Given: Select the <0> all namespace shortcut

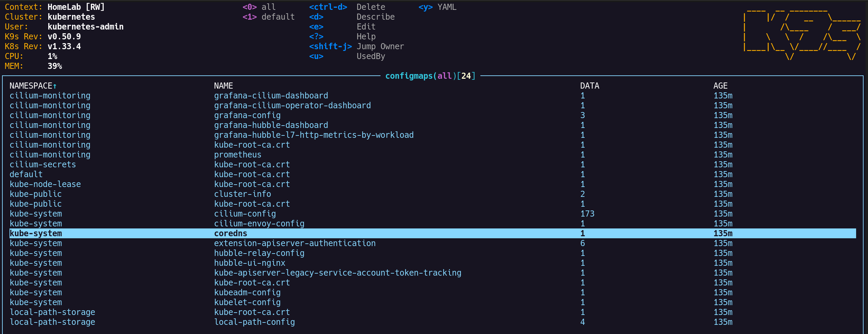Looking at the screenshot, I should pyautogui.click(x=259, y=7).
